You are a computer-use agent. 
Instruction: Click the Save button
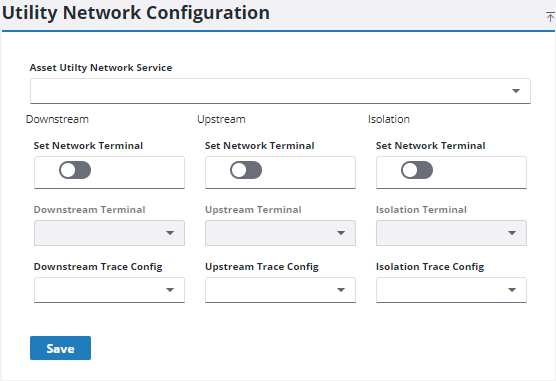click(x=60, y=348)
